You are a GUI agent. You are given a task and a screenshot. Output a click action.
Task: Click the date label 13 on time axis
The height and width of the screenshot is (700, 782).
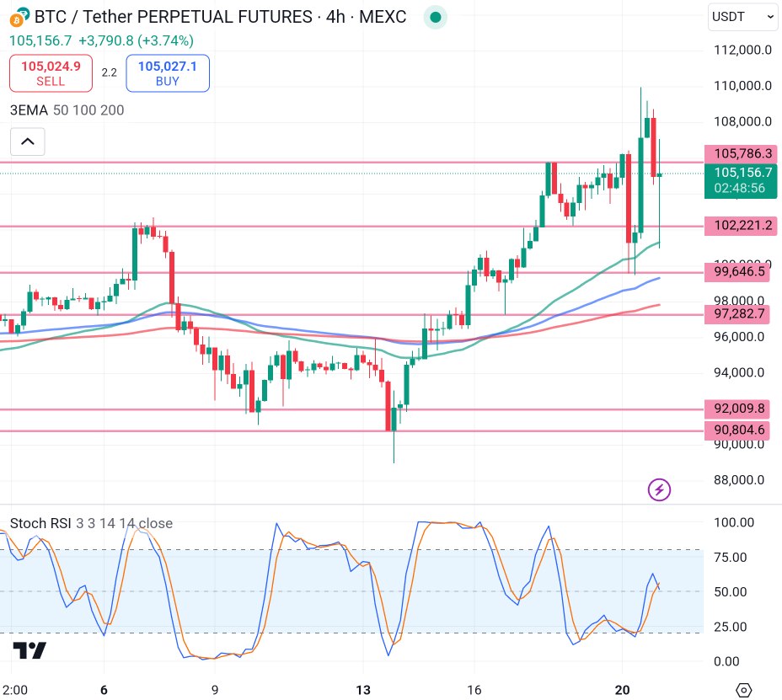pyautogui.click(x=363, y=690)
